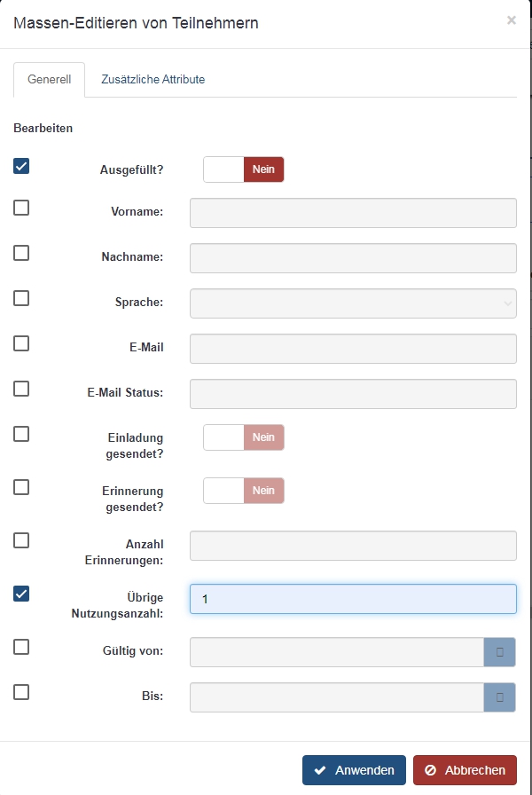The height and width of the screenshot is (795, 532).
Task: Uncheck the Übrige Nutzungsanzahl checkbox
Action: click(x=21, y=594)
